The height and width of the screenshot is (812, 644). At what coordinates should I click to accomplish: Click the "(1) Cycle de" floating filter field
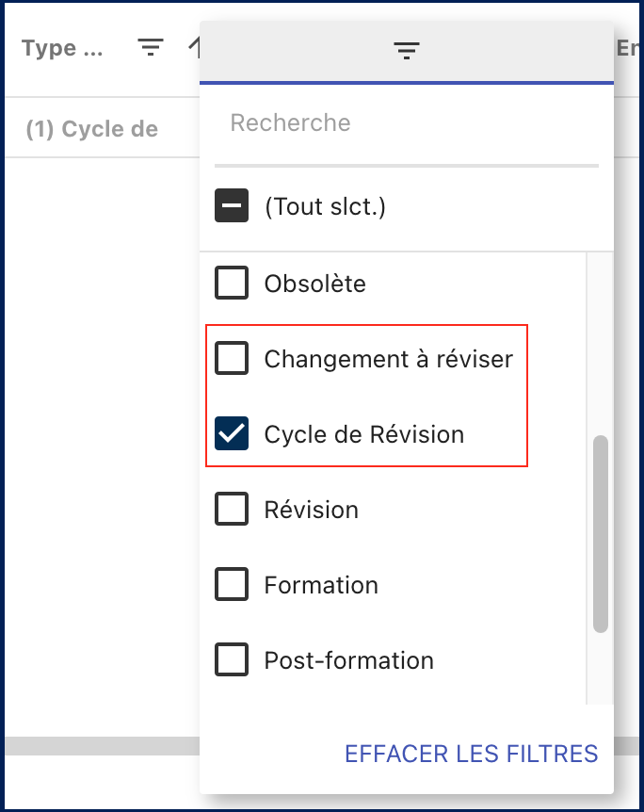pyautogui.click(x=92, y=129)
